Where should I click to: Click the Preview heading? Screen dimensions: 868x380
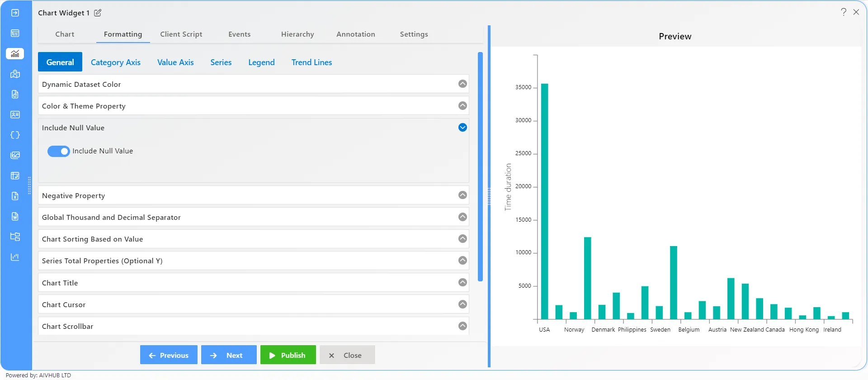[675, 37]
